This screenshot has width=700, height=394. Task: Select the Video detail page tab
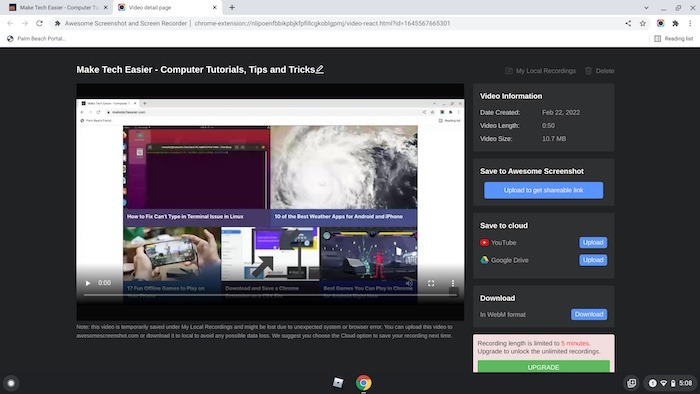pos(168,8)
